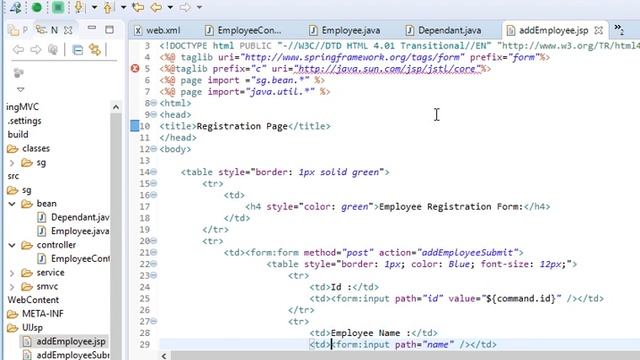Click blue marker on line 10

134,126
